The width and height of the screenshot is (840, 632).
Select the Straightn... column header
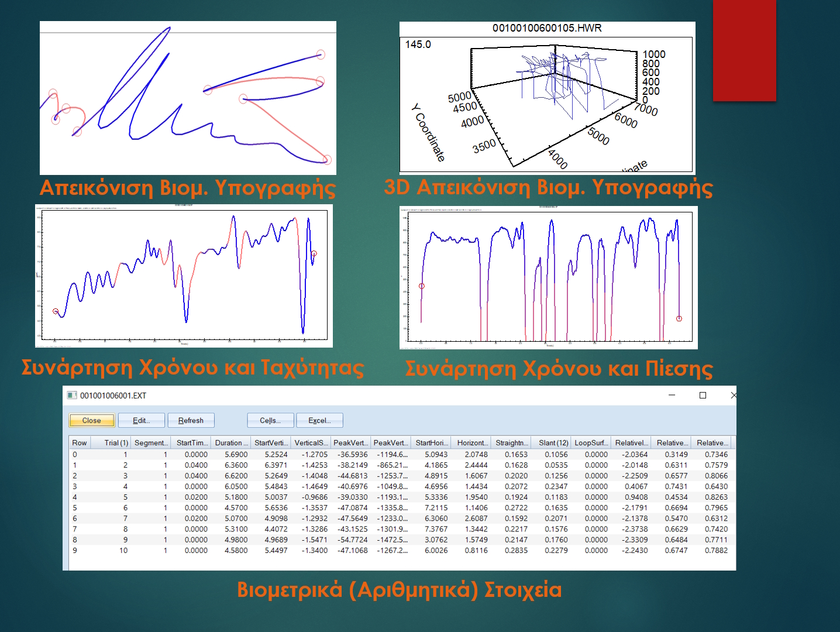[x=512, y=443]
